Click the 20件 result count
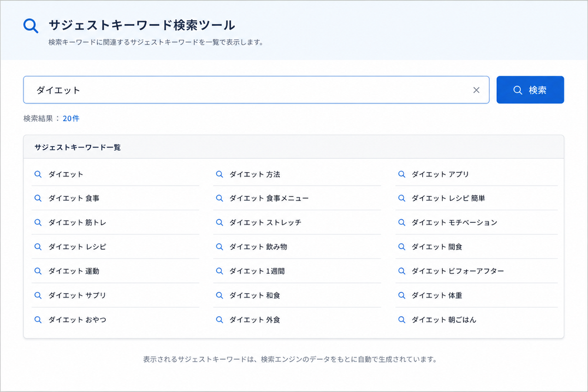This screenshot has height=392, width=588. click(71, 119)
